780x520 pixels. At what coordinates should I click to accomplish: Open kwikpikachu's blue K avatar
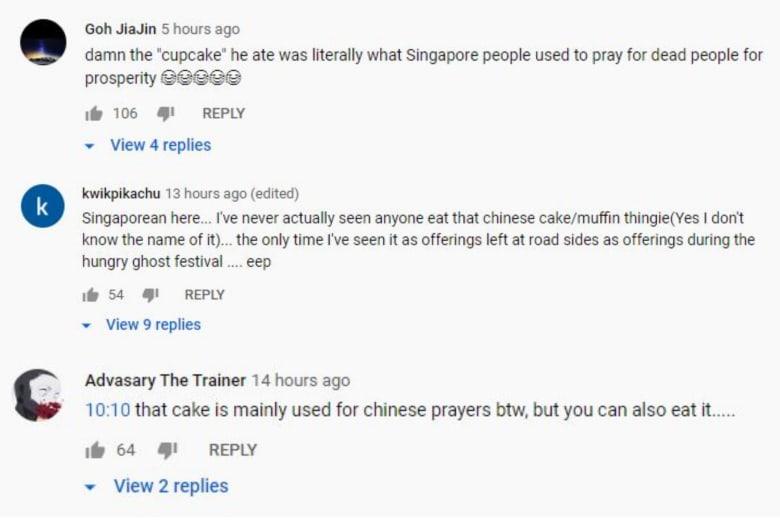coord(43,206)
